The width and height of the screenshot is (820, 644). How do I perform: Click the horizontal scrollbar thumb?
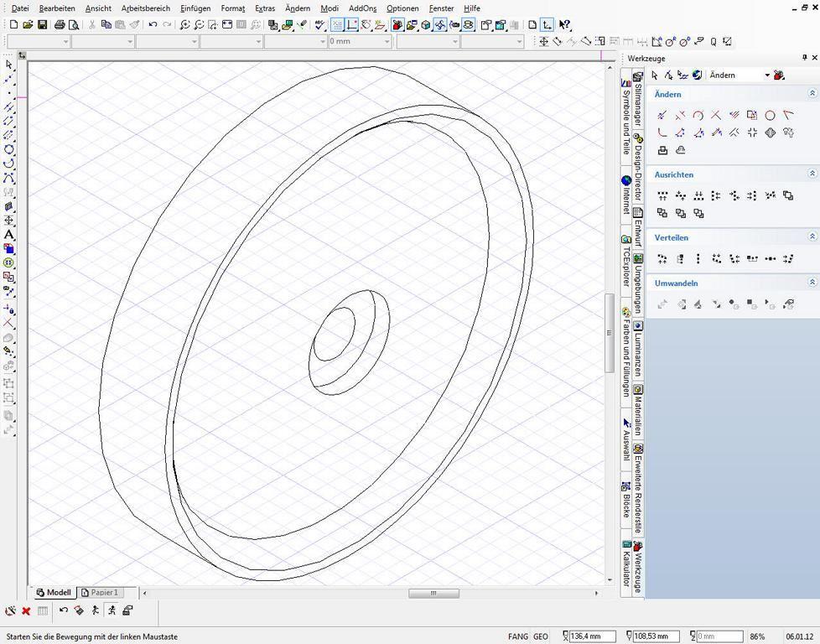tap(433, 593)
